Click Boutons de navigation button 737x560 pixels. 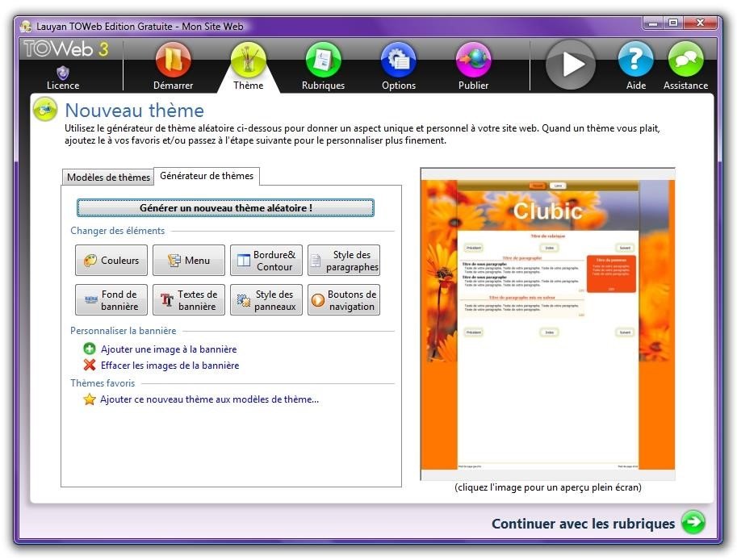pos(344,299)
